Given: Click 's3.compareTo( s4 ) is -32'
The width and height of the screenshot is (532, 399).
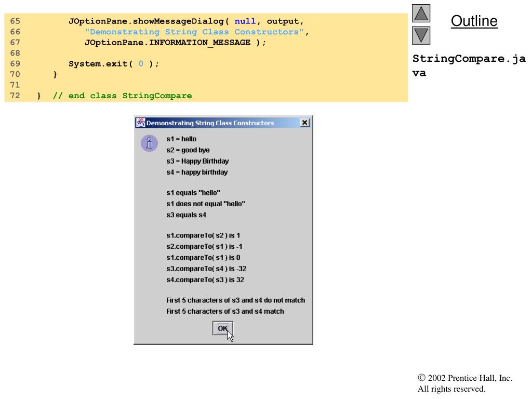Looking at the screenshot, I should pyautogui.click(x=206, y=269).
